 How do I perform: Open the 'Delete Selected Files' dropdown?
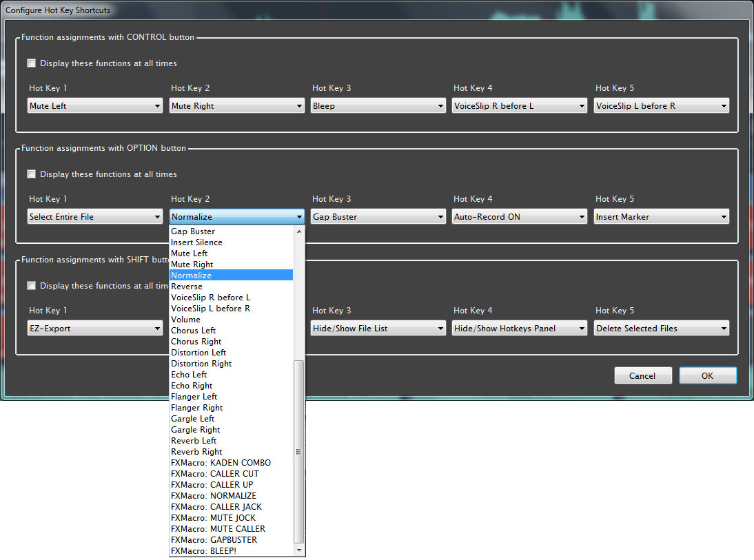(x=661, y=329)
